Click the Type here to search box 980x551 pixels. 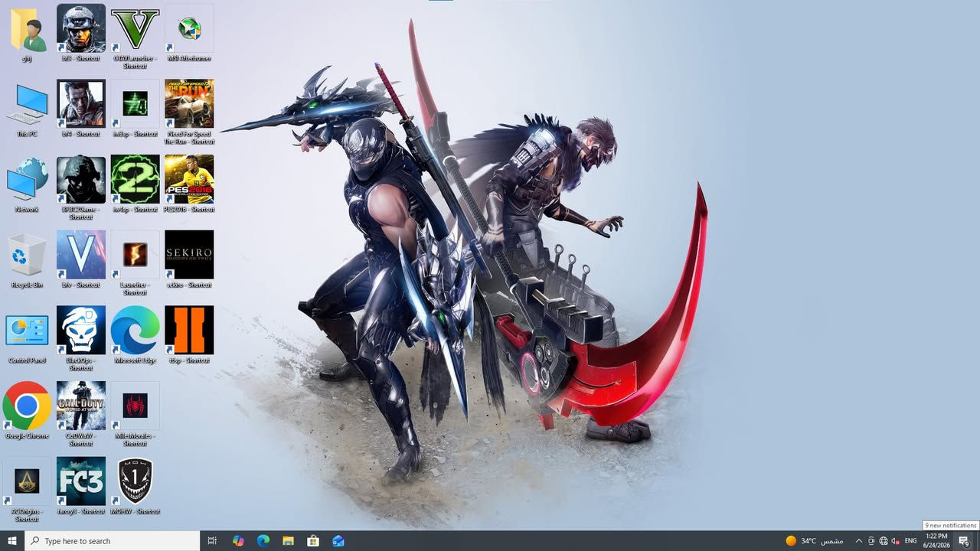click(x=113, y=541)
